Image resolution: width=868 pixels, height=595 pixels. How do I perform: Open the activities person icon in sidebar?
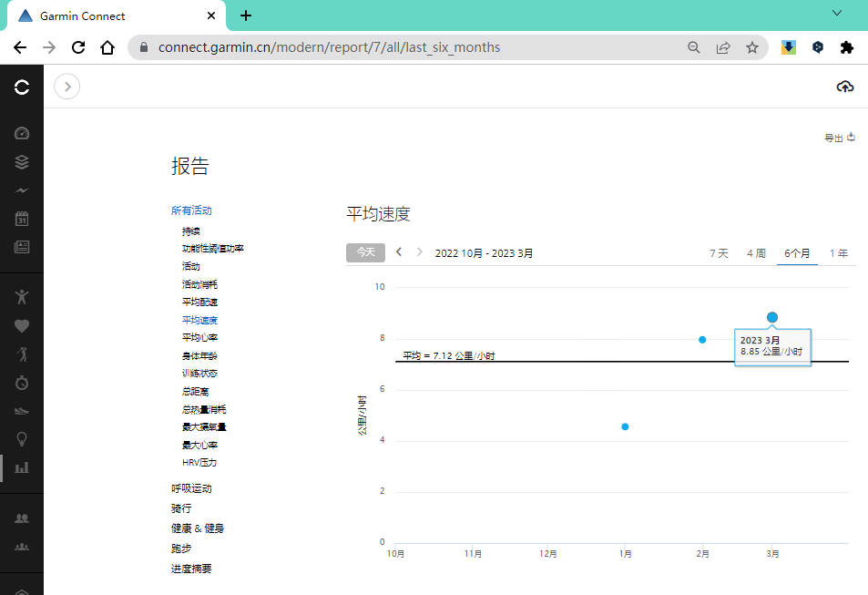22,297
